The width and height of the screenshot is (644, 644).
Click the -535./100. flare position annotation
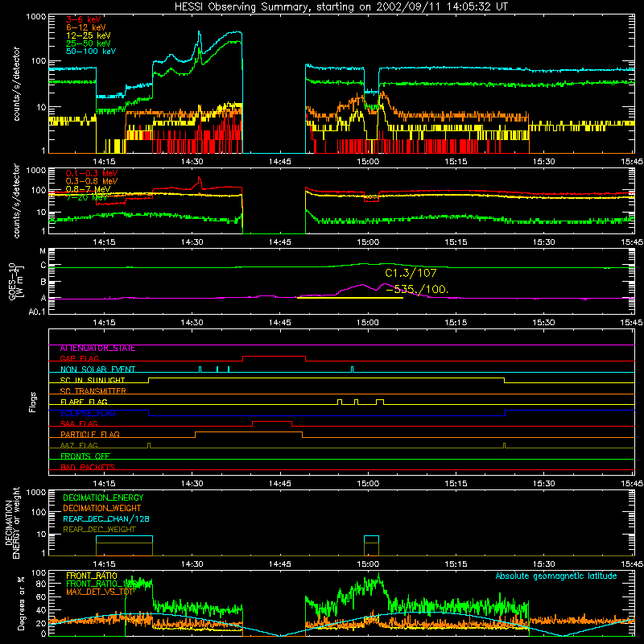tap(417, 289)
